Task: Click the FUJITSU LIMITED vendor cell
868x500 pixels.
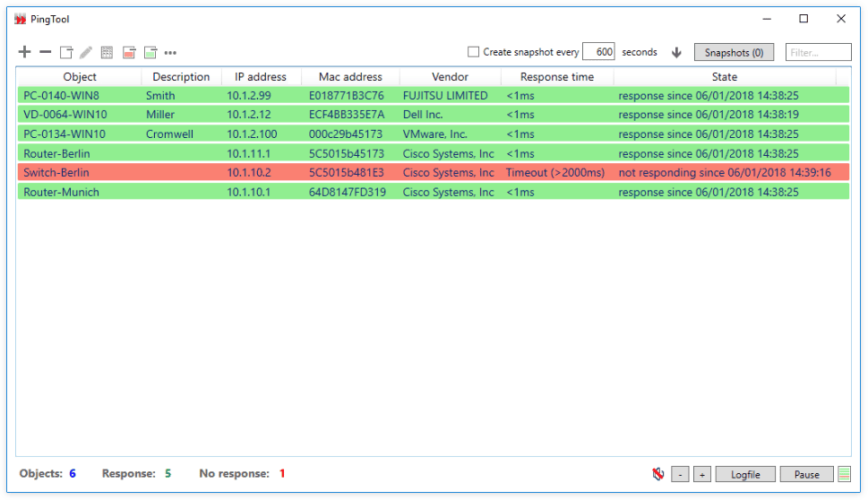Action: pos(445,95)
